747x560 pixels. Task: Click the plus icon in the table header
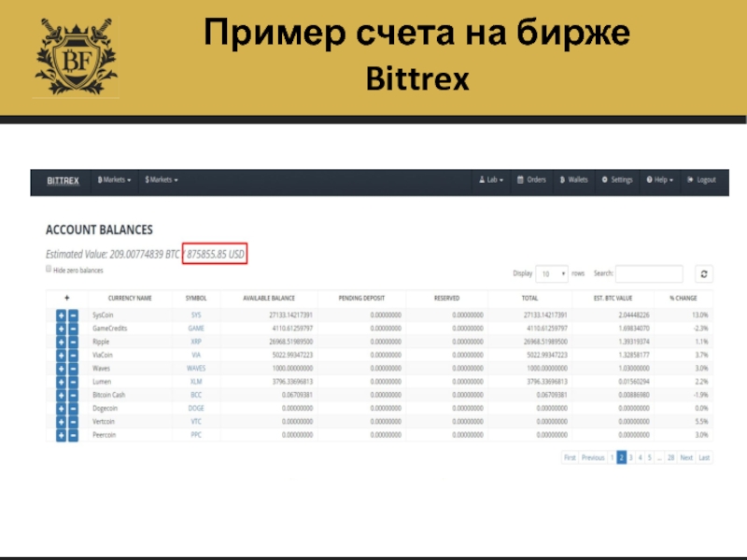click(66, 298)
